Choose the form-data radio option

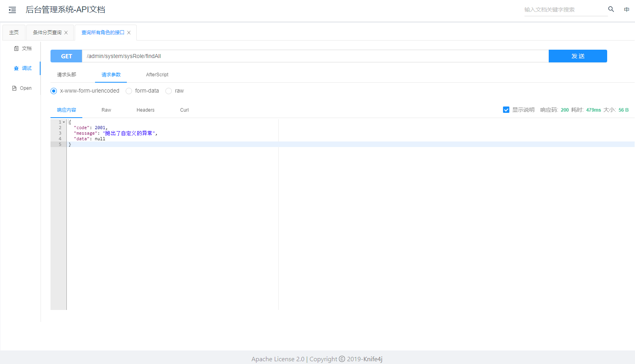tap(129, 91)
